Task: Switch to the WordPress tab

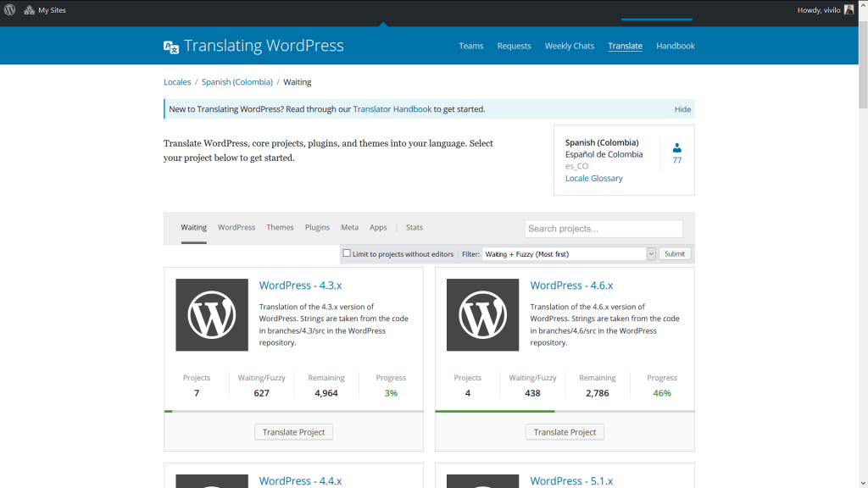Action: [x=236, y=227]
